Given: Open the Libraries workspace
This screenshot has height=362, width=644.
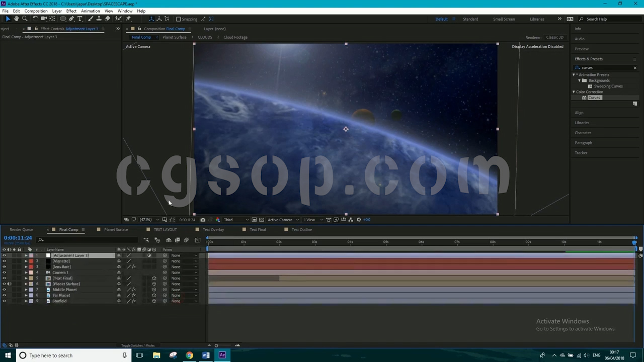Looking at the screenshot, I should coord(537,19).
